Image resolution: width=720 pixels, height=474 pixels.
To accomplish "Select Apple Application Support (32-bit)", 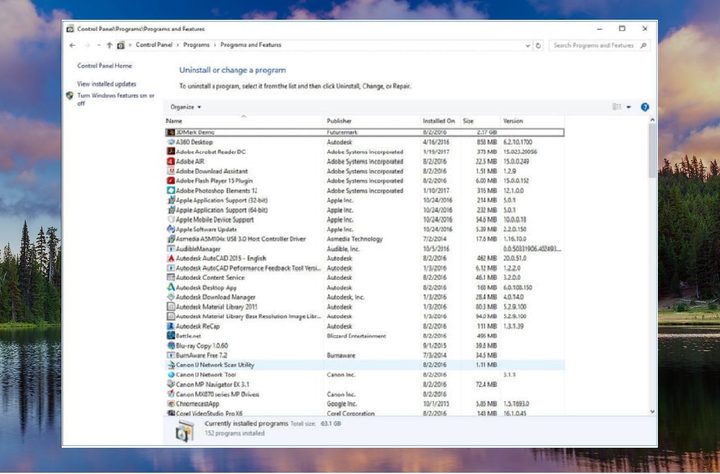I will click(x=365, y=200).
